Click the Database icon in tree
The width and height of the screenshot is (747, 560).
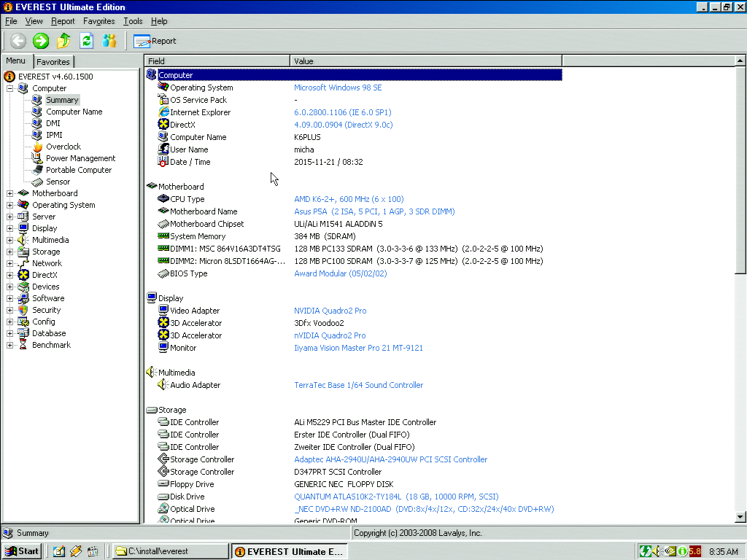click(23, 333)
